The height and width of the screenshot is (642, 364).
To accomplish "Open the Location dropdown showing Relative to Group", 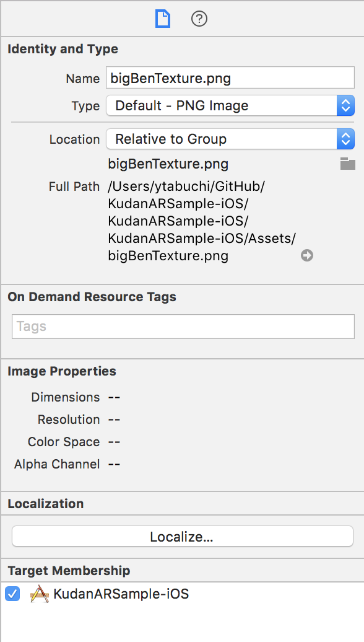I will coord(230,139).
